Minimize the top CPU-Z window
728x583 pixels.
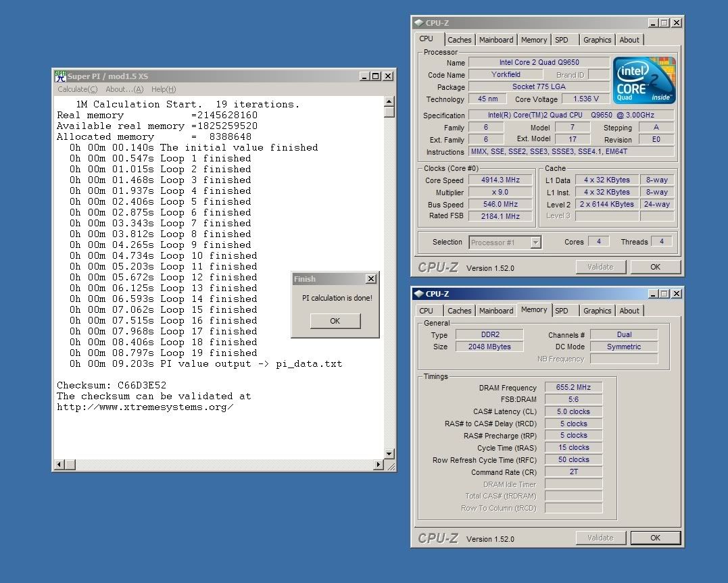pyautogui.click(x=653, y=23)
